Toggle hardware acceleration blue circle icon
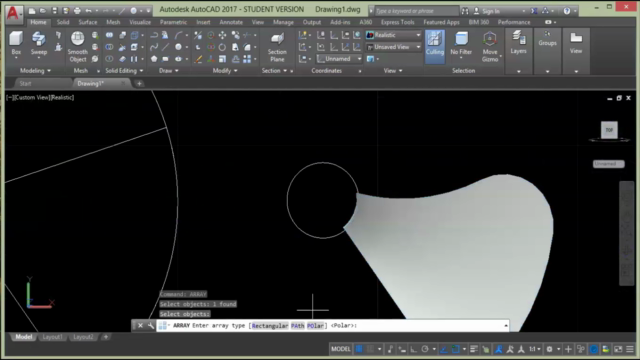Viewport: 640px width, 360px height. [594, 349]
